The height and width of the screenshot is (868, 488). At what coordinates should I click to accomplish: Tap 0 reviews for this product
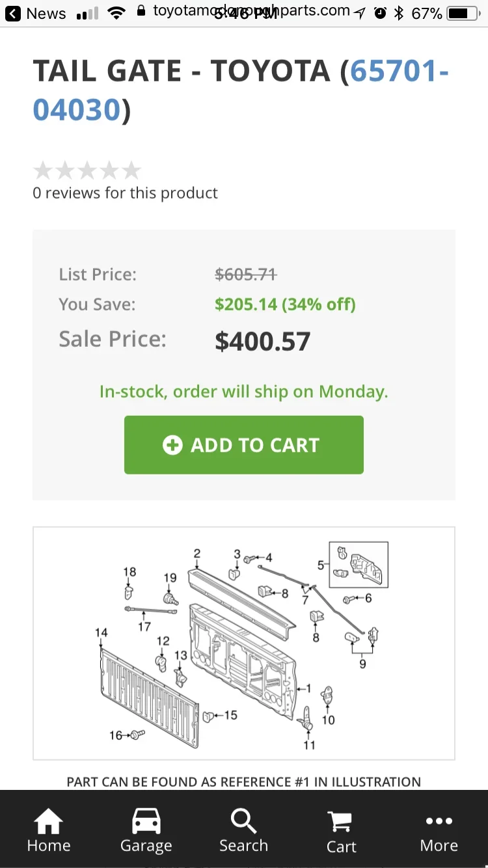click(x=125, y=193)
